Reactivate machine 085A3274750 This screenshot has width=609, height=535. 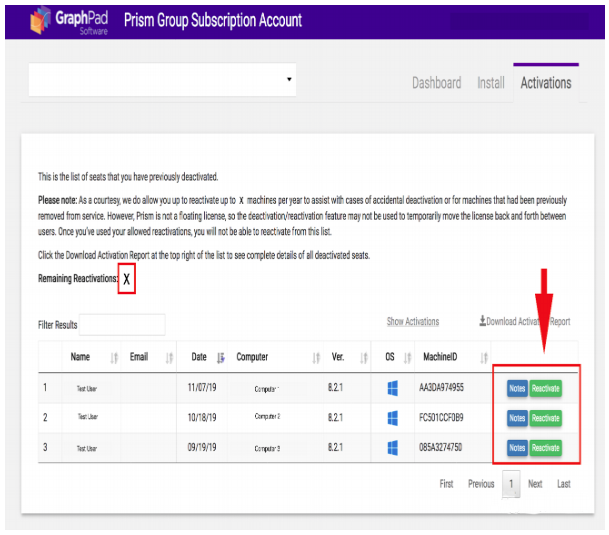[x=546, y=448]
